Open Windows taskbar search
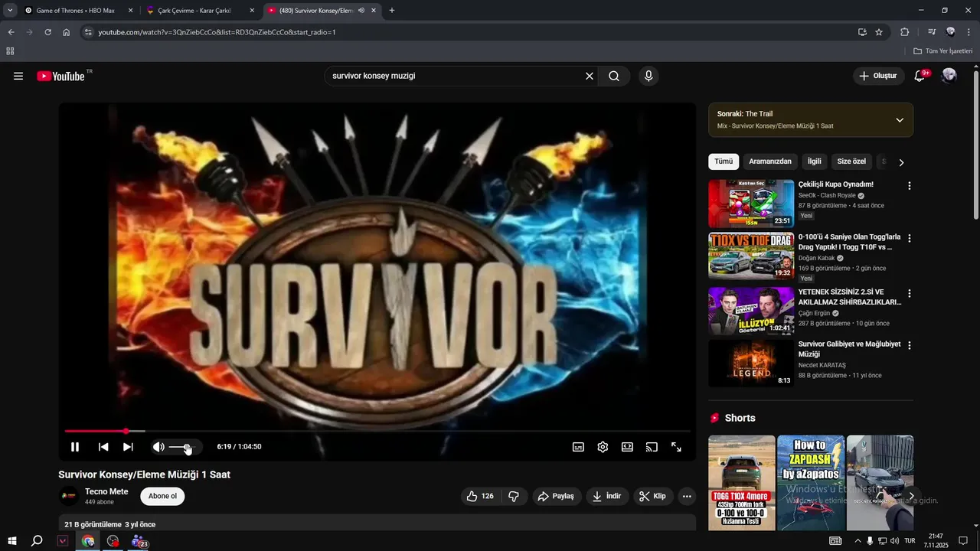Screen dimensions: 980x551 click(x=37, y=541)
